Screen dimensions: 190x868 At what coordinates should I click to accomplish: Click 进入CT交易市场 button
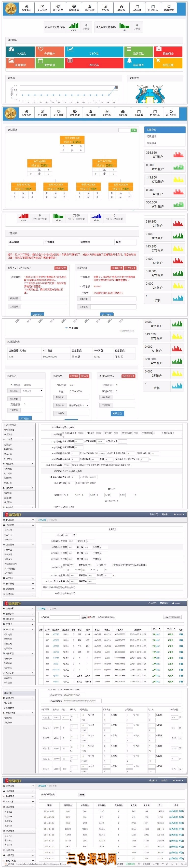tap(55, 27)
